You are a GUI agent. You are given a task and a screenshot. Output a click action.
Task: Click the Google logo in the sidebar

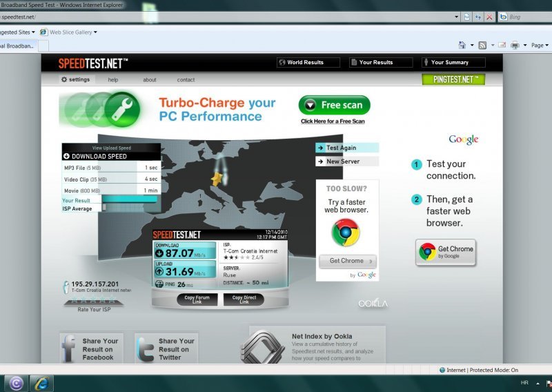pyautogui.click(x=464, y=139)
